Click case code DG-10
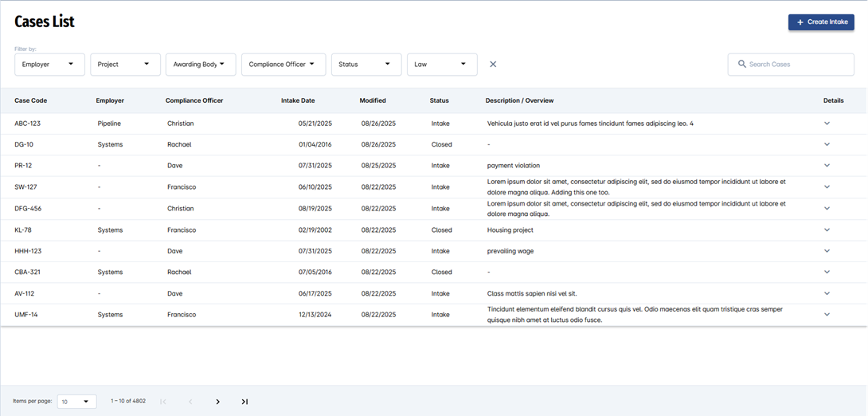 click(24, 144)
